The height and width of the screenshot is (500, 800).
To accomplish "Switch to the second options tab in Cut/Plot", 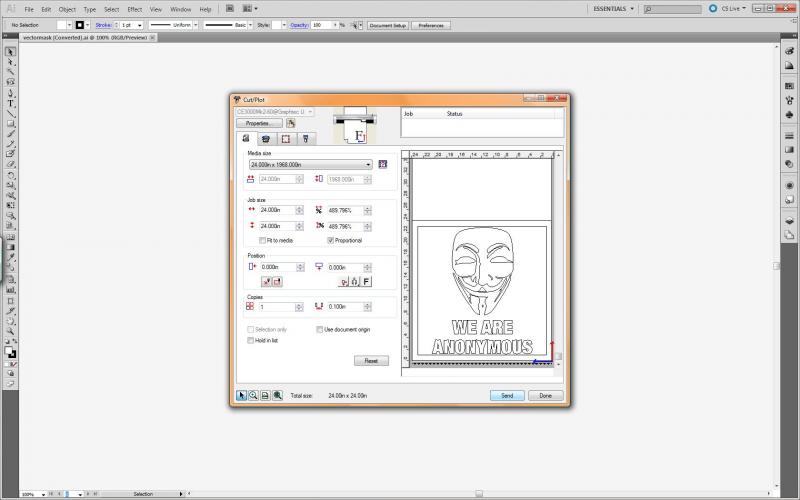I will tap(266, 139).
